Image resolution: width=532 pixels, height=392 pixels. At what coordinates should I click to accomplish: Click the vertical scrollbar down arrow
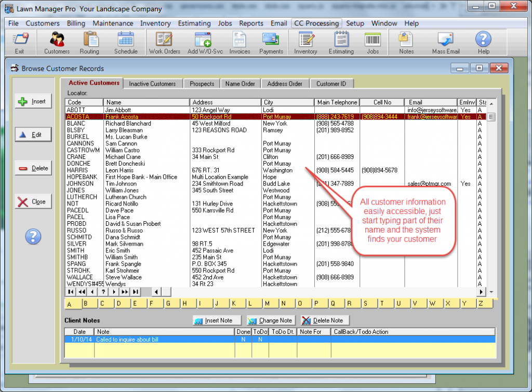(491, 292)
